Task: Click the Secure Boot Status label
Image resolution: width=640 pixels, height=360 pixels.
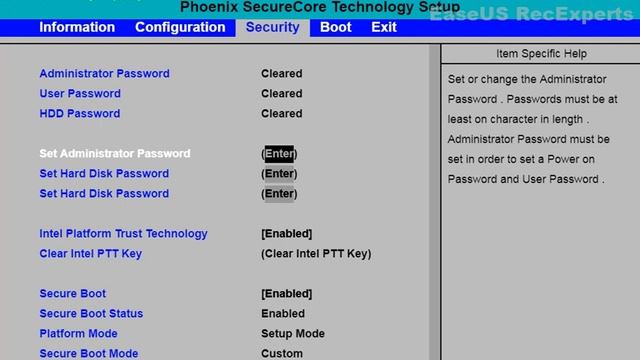Action: (91, 313)
